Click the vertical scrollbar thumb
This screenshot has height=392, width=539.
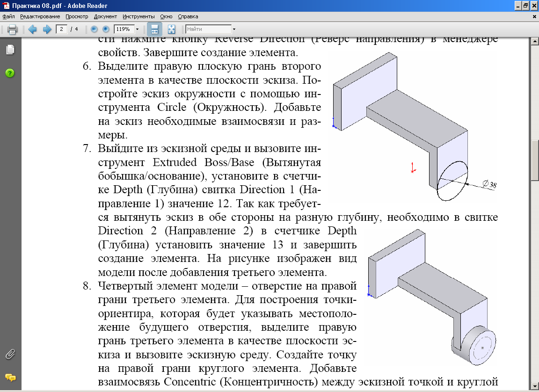click(x=535, y=159)
